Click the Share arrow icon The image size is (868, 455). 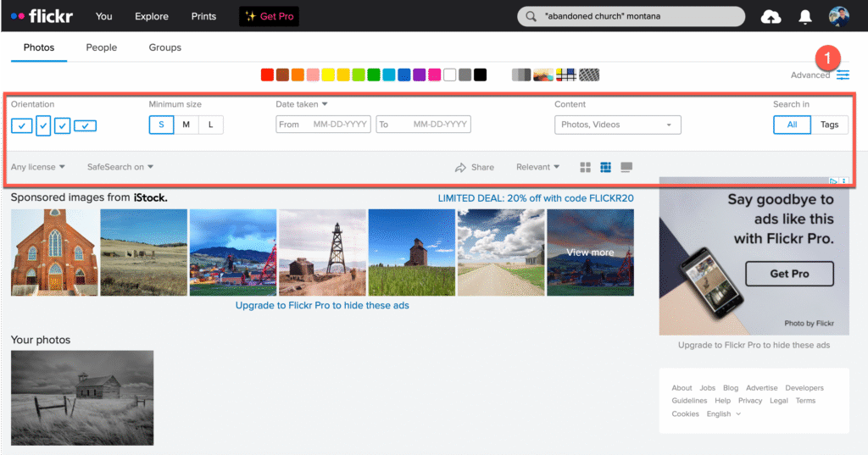461,168
